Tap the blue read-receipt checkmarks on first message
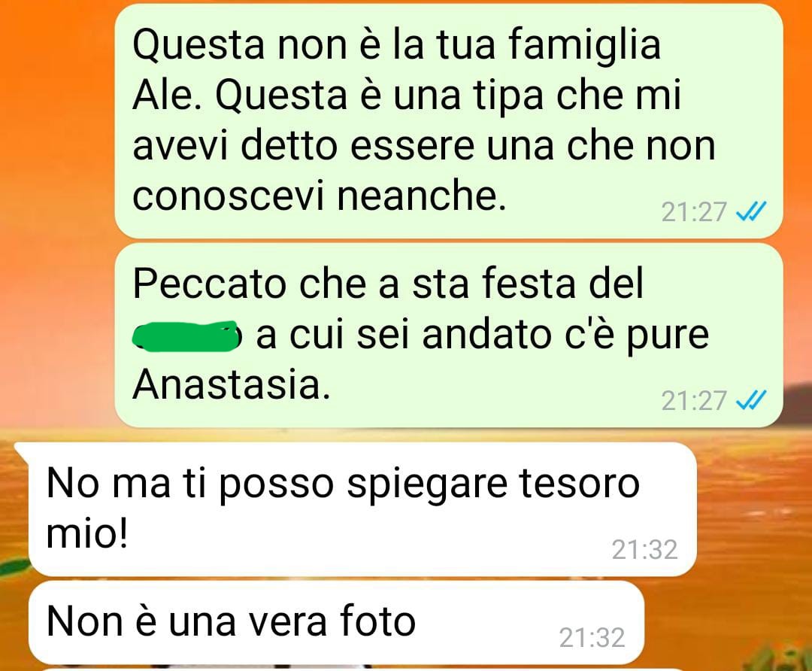Viewport: 812px width, 671px height. pos(751,211)
